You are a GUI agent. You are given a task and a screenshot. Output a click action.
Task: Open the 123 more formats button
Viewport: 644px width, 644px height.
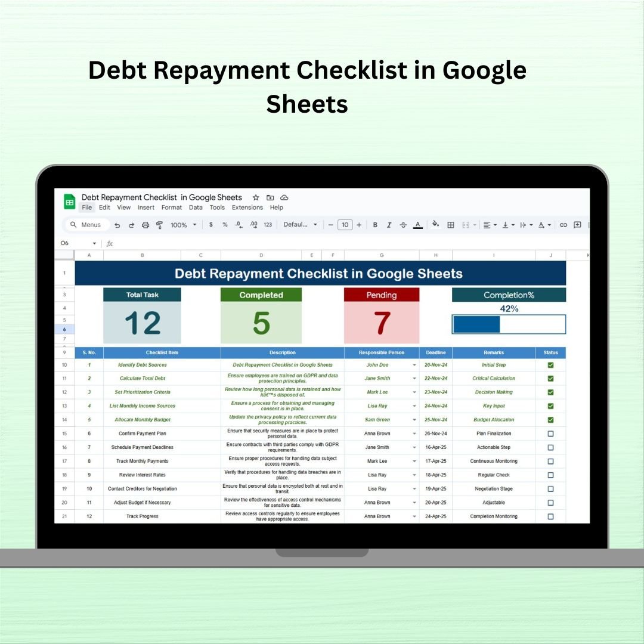coord(268,225)
